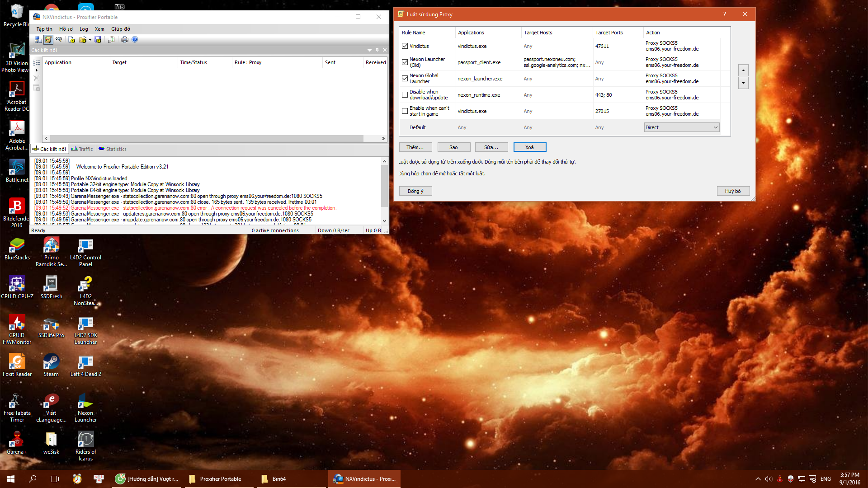Click the Rule Name column header
The width and height of the screenshot is (868, 488).
click(427, 33)
